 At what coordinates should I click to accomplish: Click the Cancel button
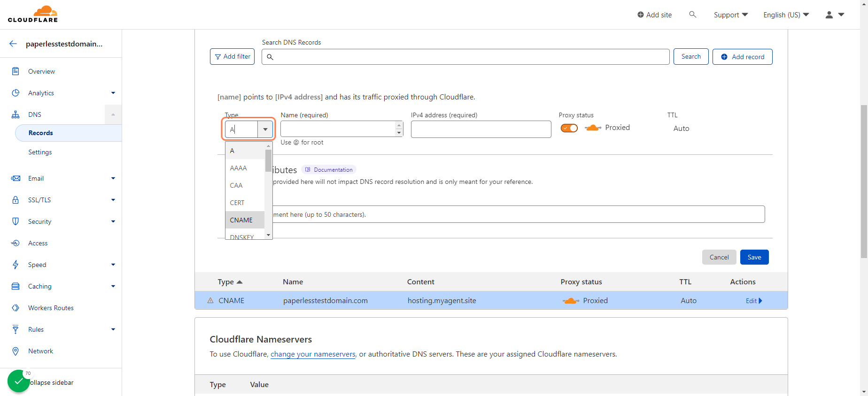click(x=719, y=257)
